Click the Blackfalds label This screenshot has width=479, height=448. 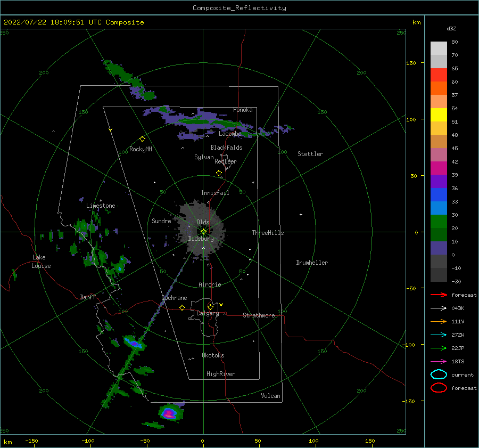point(226,148)
